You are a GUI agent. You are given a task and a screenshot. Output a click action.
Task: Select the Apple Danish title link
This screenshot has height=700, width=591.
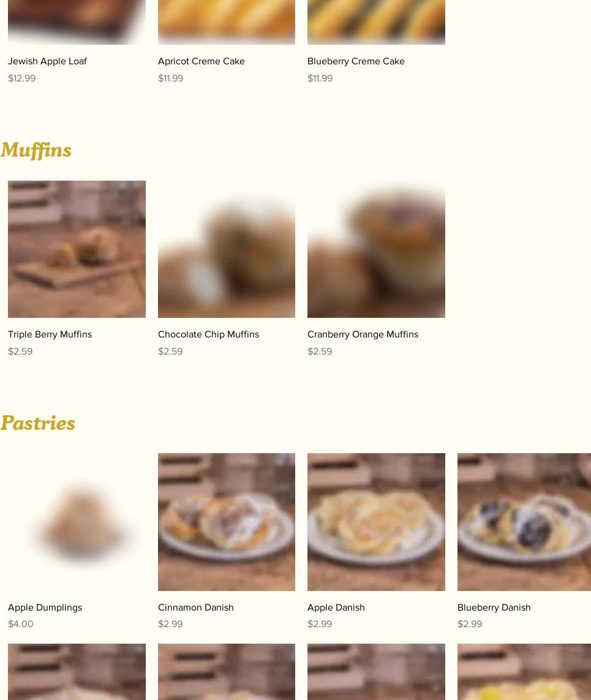(336, 608)
